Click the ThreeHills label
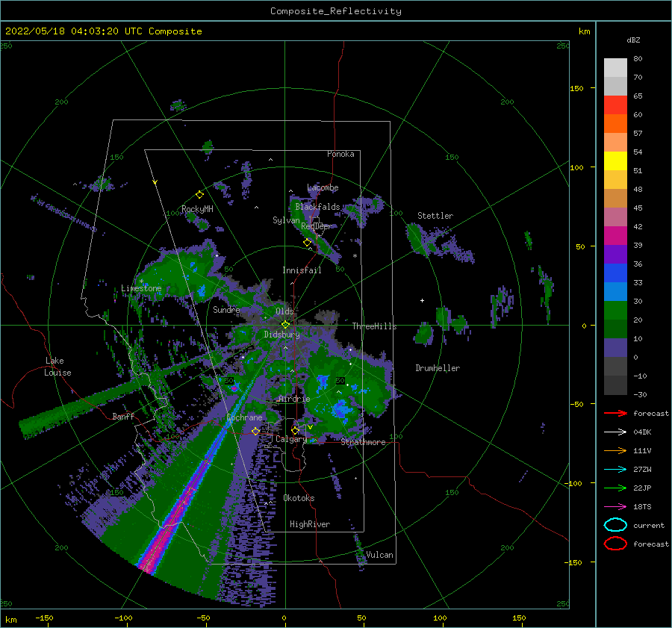Viewport: 672px width, 628px height. (375, 326)
